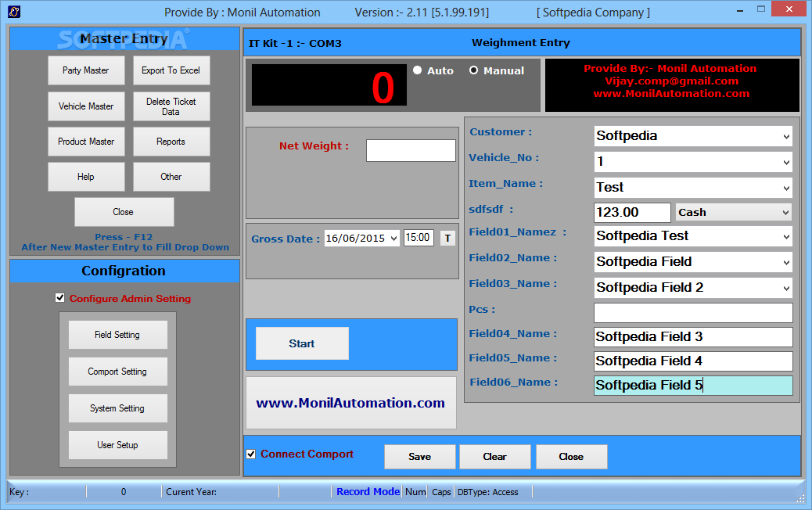
Task: Click the Start button to begin weighing
Action: 301,343
